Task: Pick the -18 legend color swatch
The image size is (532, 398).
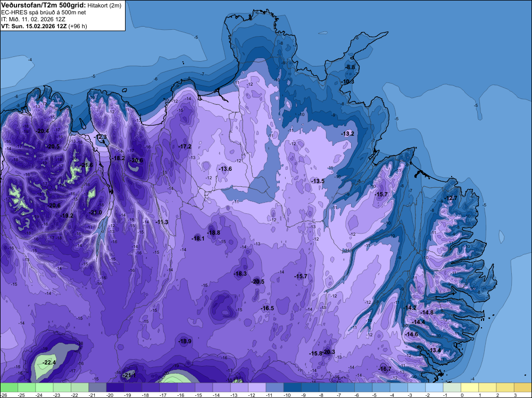Action: [151, 387]
